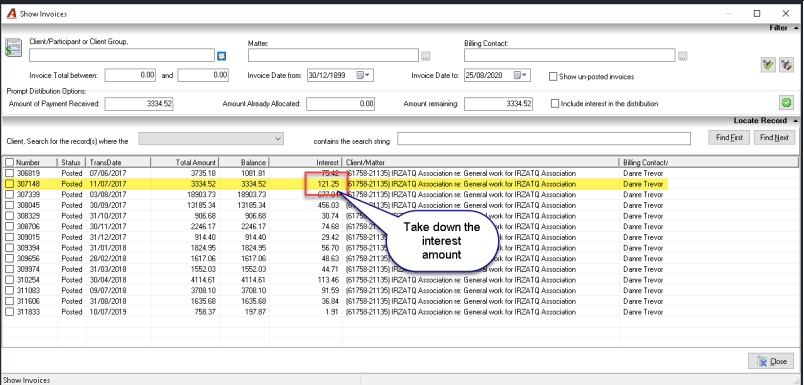Sort by Balance column header
Image resolution: width=804 pixels, height=385 pixels.
pyautogui.click(x=244, y=163)
